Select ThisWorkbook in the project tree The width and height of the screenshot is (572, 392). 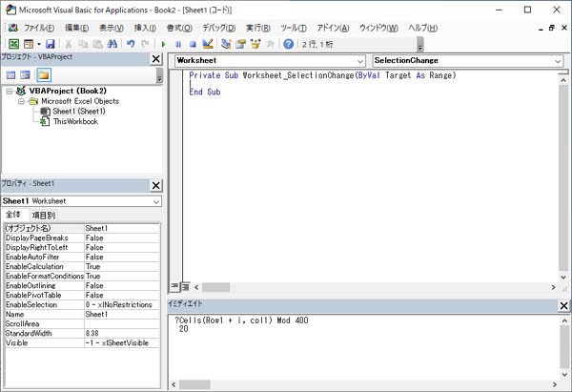[74, 121]
